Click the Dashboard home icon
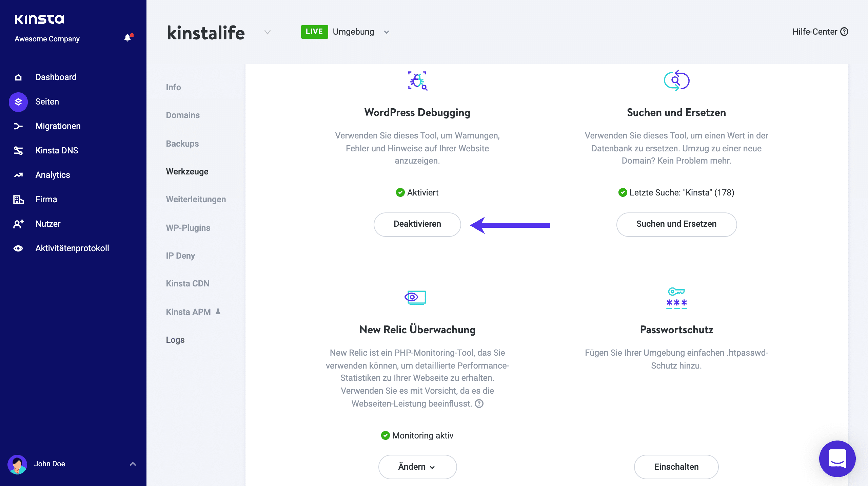 click(x=18, y=77)
